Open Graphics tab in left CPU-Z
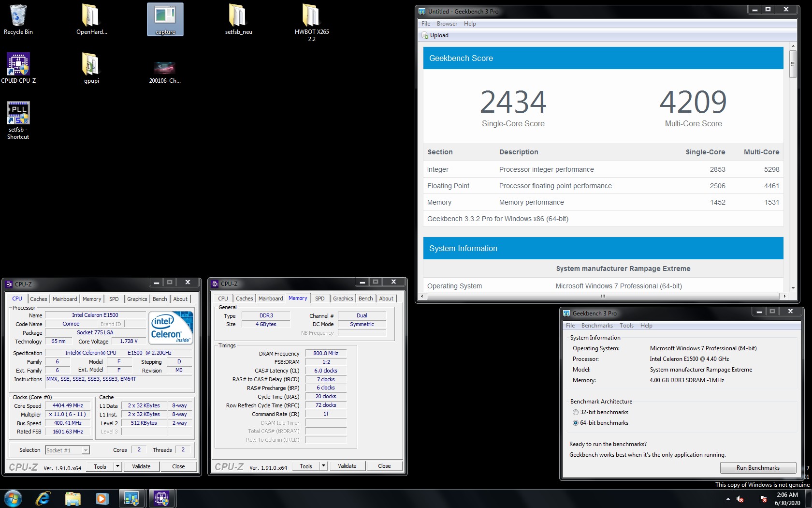This screenshot has height=508, width=812. [x=137, y=299]
